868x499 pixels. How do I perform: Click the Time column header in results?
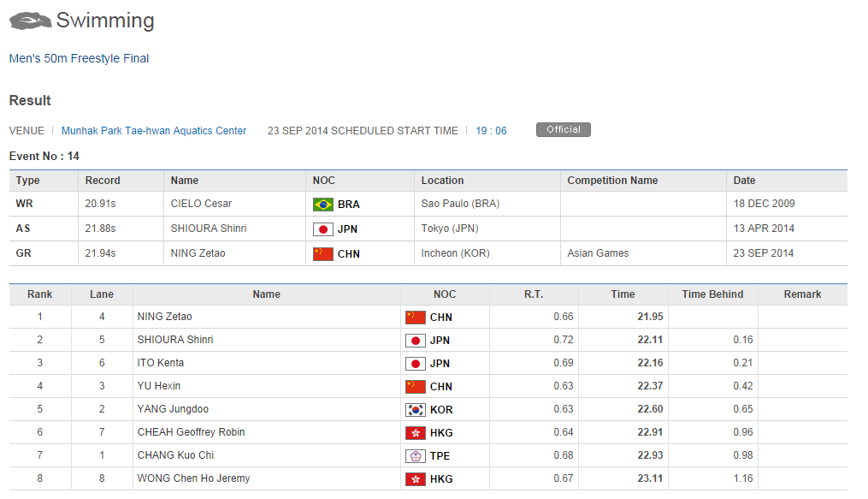[x=623, y=294]
